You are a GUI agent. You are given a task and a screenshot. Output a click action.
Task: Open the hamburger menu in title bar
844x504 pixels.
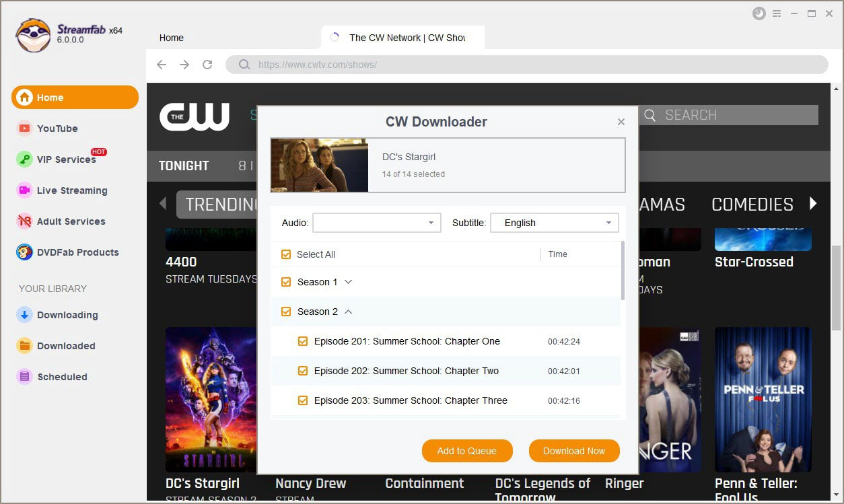(x=777, y=13)
